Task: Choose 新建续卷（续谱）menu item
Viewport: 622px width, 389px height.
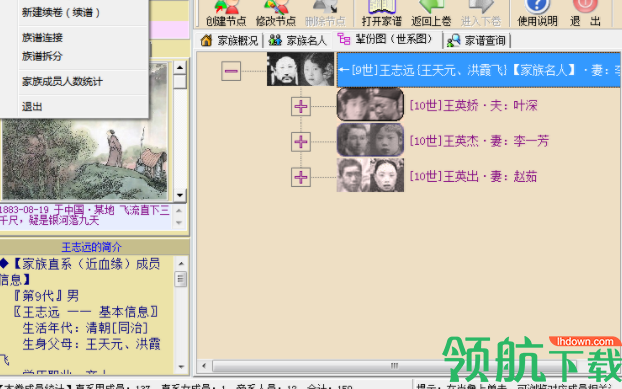Action: pos(61,12)
